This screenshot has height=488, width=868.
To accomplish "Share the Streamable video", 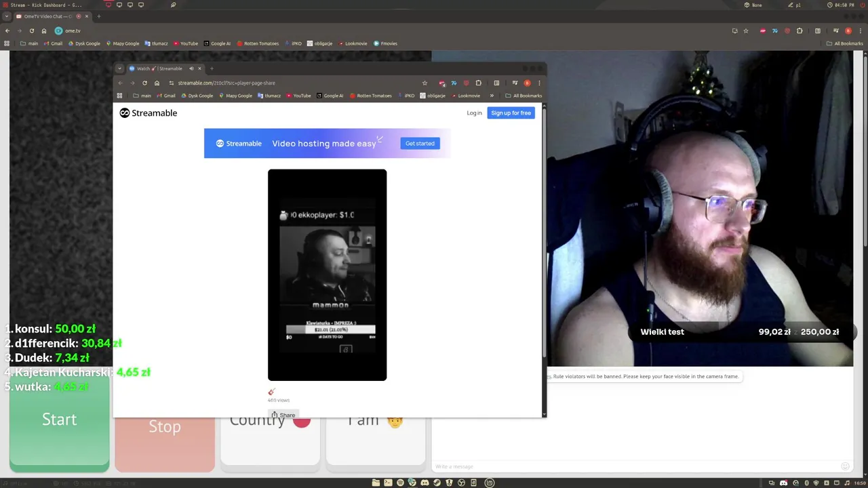I will [x=283, y=415].
